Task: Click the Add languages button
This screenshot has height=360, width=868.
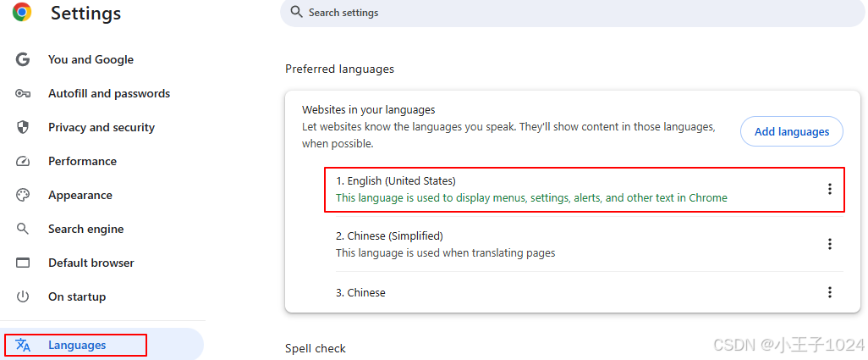Action: (792, 131)
